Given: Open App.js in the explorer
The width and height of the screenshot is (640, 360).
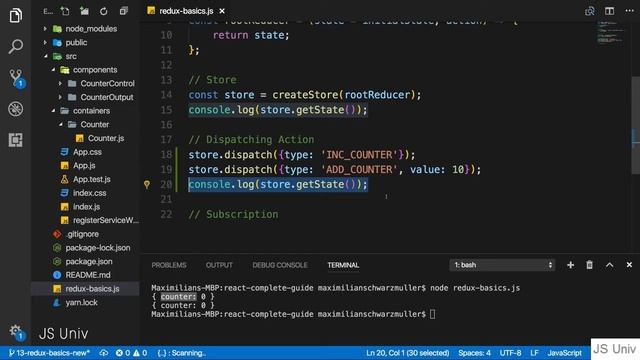Looking at the screenshot, I should (85, 165).
